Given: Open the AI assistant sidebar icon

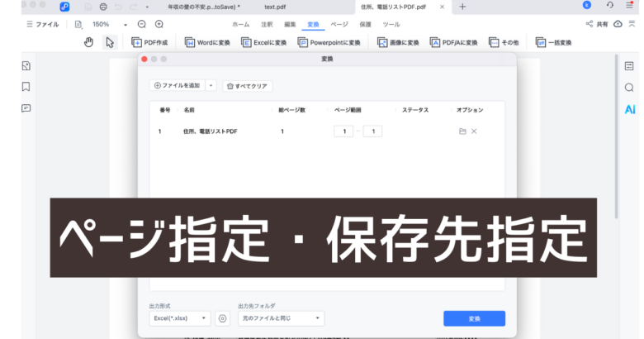Looking at the screenshot, I should 629,109.
